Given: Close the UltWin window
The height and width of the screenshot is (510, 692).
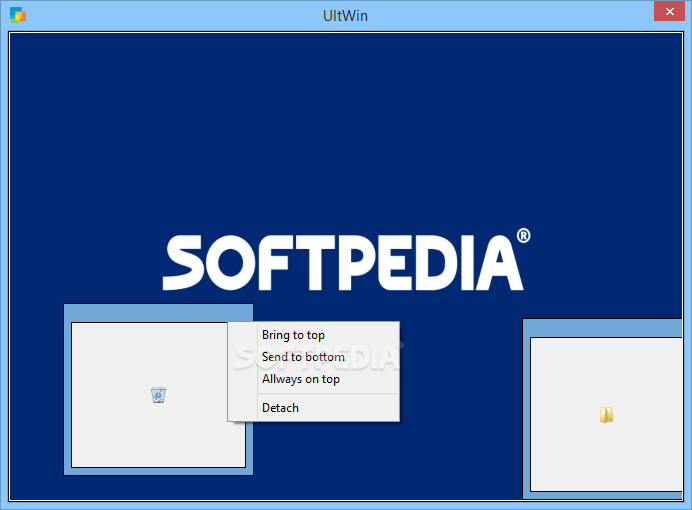Looking at the screenshot, I should click(669, 11).
